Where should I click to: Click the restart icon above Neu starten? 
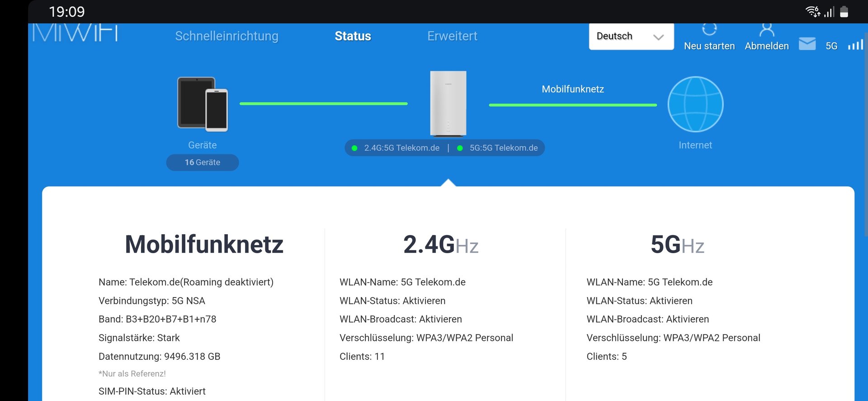coord(709,29)
